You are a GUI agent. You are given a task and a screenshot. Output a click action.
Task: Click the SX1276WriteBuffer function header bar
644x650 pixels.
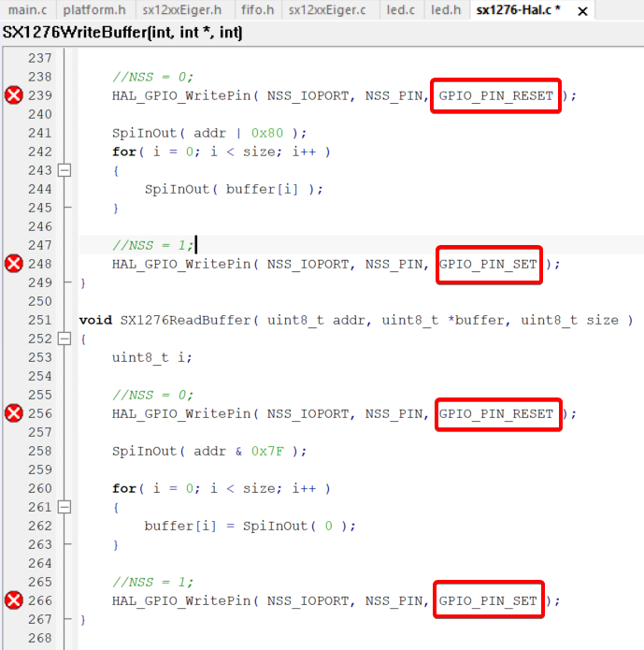(x=122, y=33)
